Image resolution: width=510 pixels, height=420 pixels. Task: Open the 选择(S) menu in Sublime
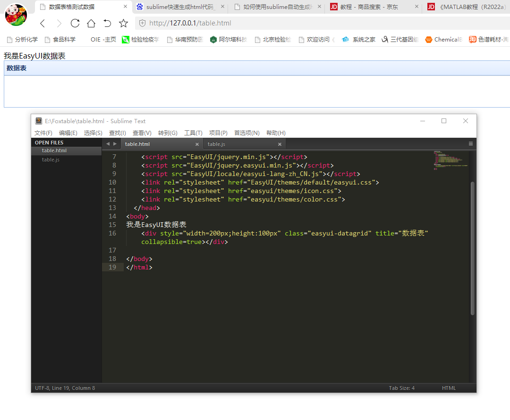pos(93,133)
